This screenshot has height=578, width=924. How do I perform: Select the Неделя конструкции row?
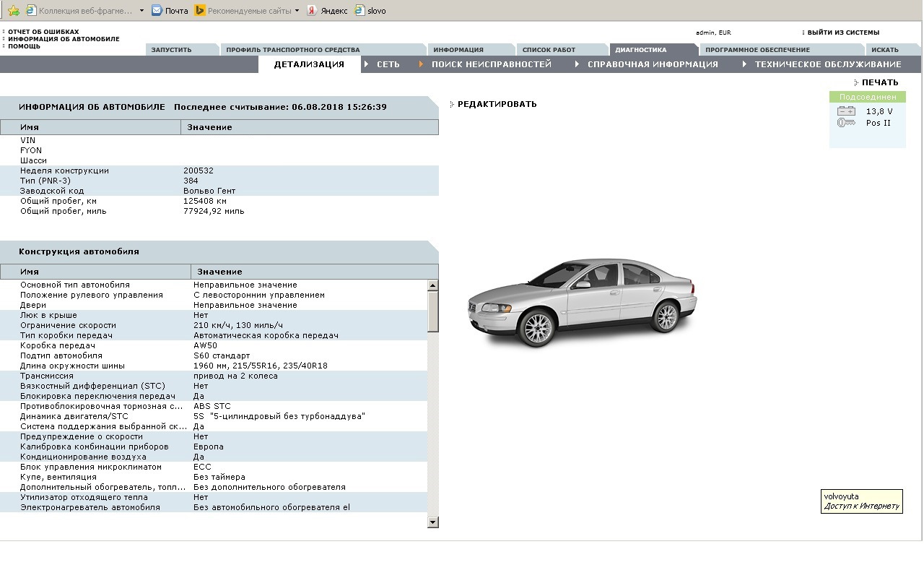[x=219, y=171]
